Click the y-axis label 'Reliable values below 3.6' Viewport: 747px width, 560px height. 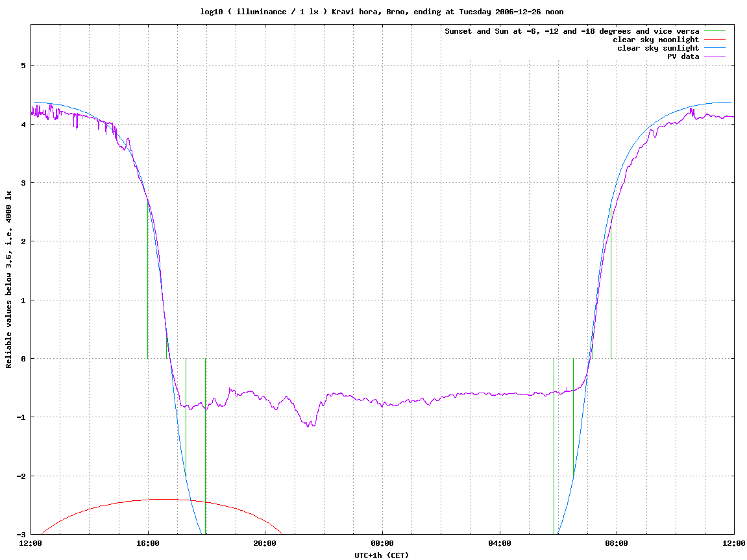(8, 280)
